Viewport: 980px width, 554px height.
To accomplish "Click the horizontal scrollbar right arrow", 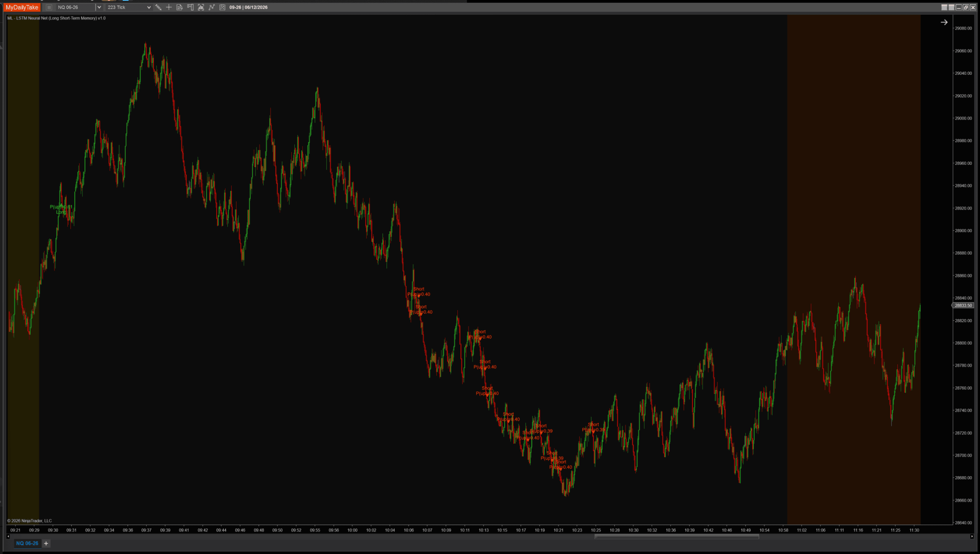I will point(972,536).
